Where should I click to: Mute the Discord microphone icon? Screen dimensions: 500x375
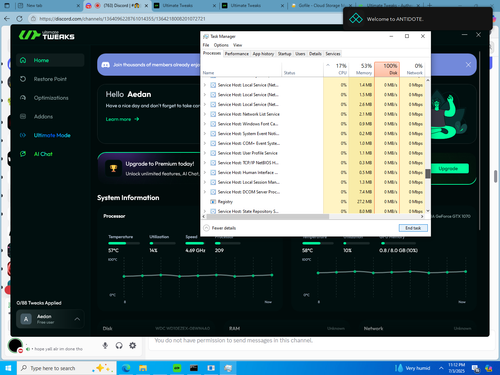(x=105, y=345)
